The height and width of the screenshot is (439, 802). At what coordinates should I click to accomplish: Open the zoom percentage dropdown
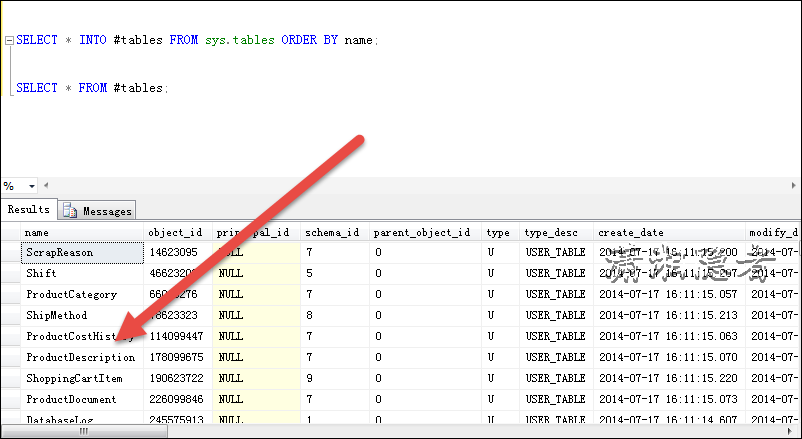31,186
